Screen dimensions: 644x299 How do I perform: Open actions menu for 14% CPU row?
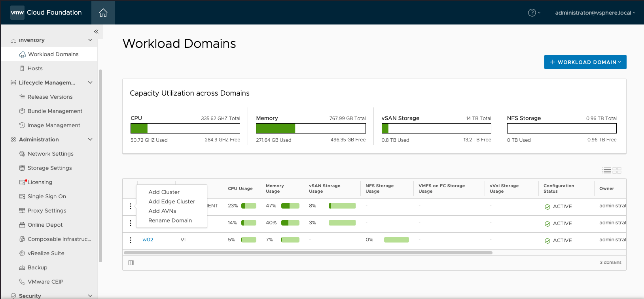pos(131,223)
